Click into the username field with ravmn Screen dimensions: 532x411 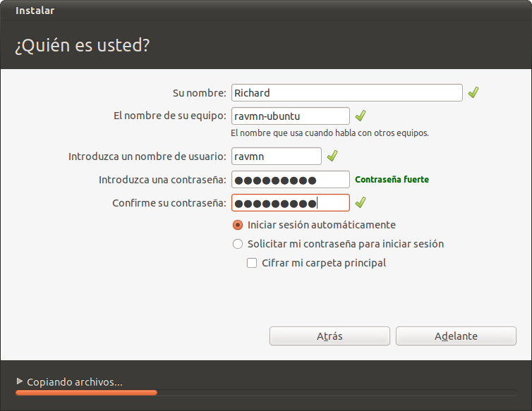pyautogui.click(x=276, y=156)
